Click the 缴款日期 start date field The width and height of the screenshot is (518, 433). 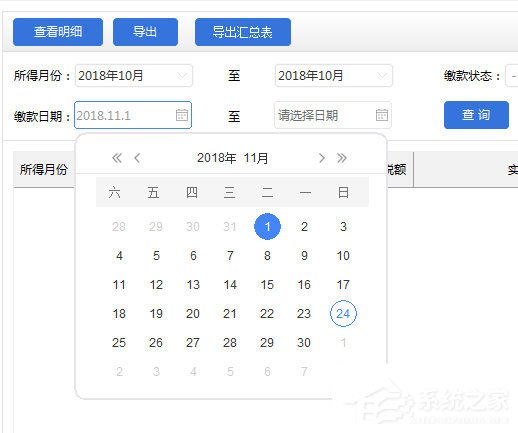pyautogui.click(x=133, y=115)
